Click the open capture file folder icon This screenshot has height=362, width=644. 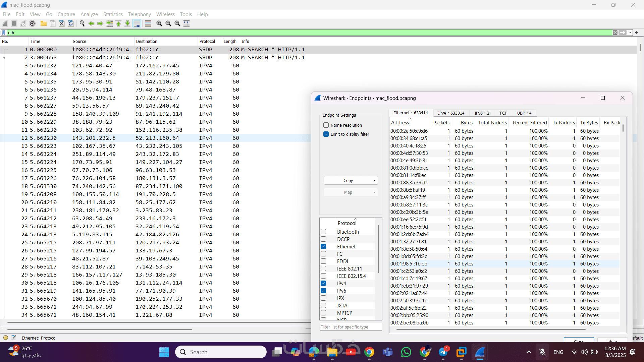44,23
